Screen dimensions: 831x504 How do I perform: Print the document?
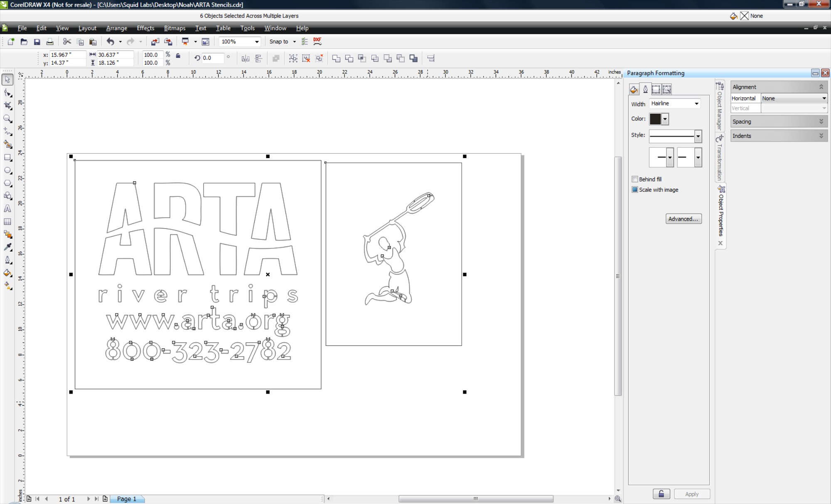(x=50, y=42)
